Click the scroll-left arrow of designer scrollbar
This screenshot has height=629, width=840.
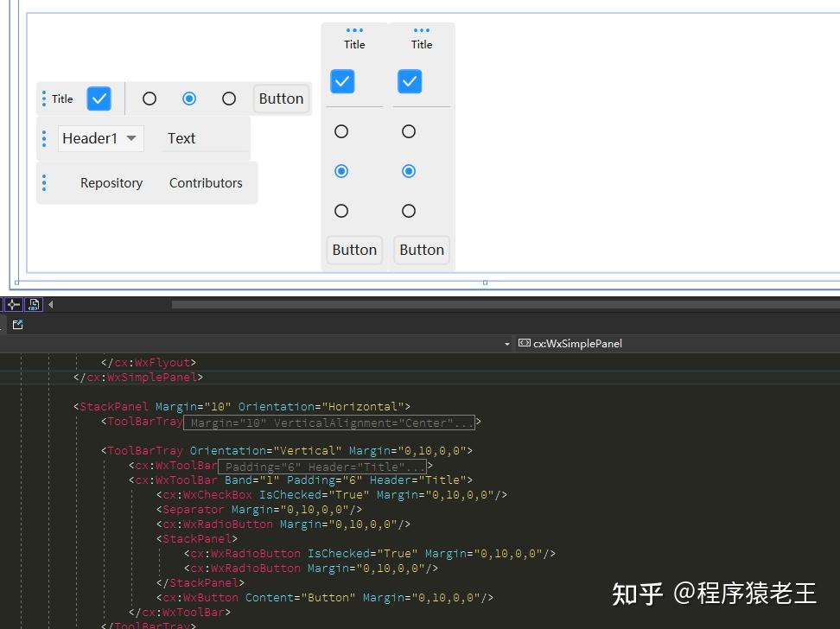point(51,304)
